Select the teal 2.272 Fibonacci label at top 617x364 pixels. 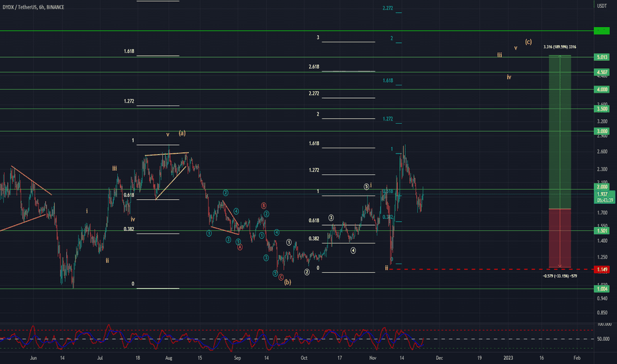(387, 8)
